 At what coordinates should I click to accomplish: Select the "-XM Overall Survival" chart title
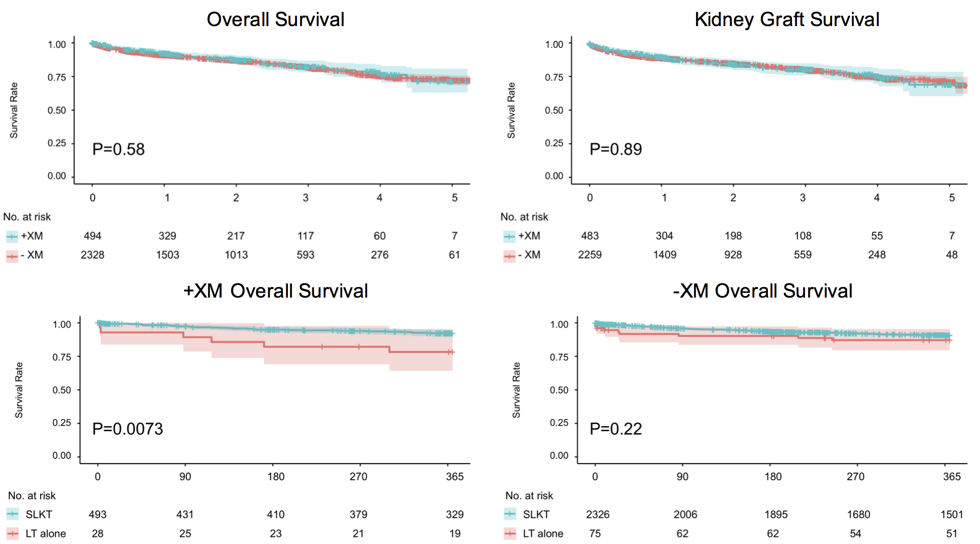(x=762, y=291)
